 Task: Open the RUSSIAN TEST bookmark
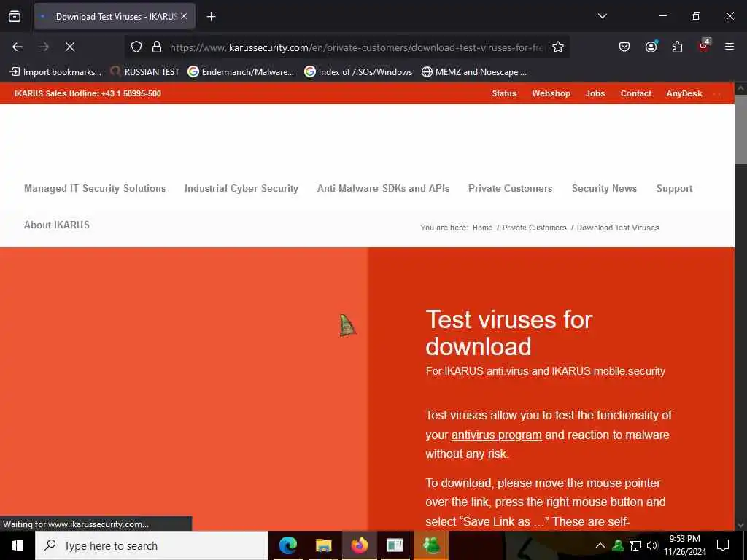[x=145, y=72]
